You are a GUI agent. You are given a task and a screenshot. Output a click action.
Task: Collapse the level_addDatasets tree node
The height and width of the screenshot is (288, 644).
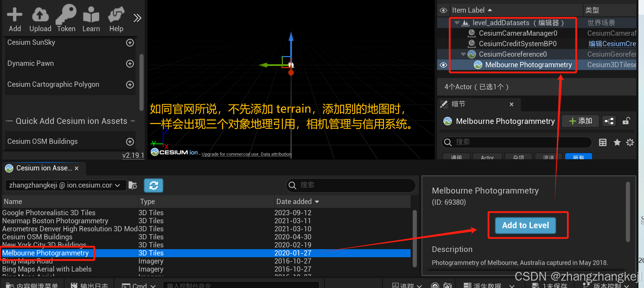(x=457, y=23)
